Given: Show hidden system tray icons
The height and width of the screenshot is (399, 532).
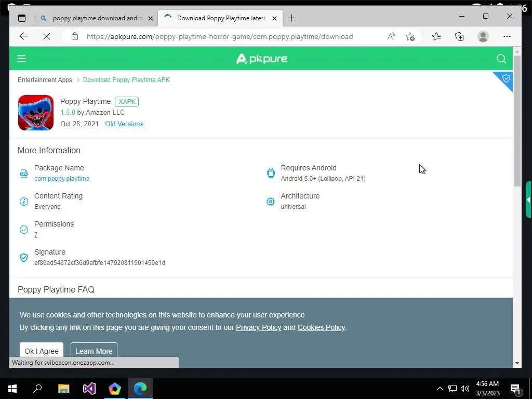Looking at the screenshot, I should [x=440, y=389].
